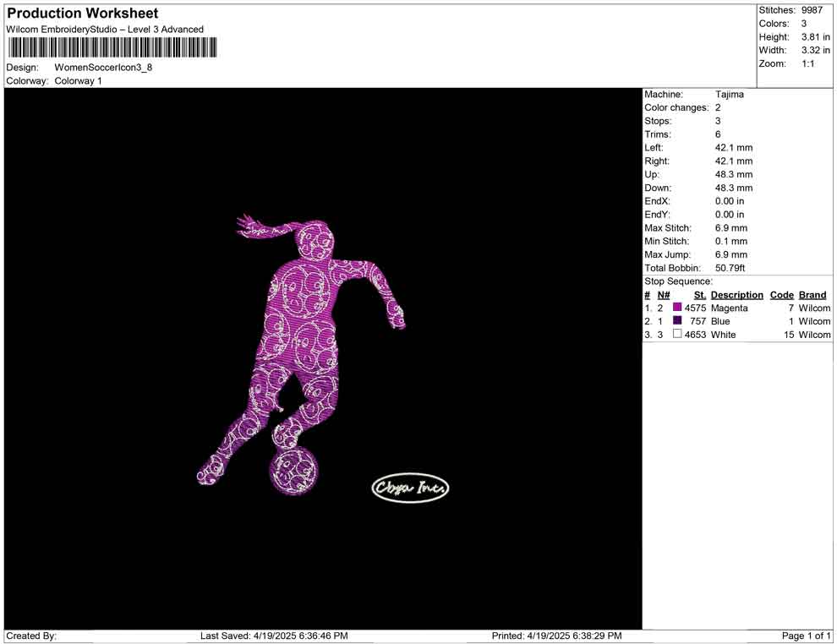This screenshot has width=837, height=644.
Task: Click the 'Blue' description in row 2
Action: [x=720, y=321]
